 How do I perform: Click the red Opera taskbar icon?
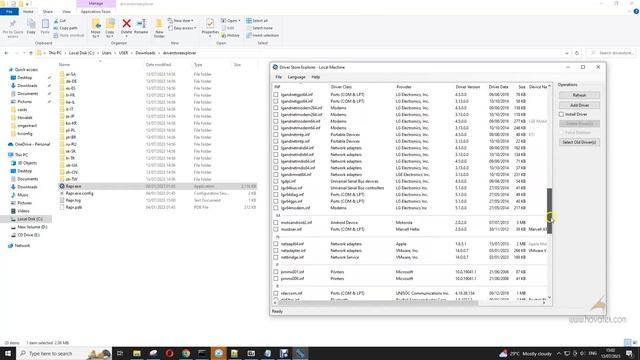169,353
